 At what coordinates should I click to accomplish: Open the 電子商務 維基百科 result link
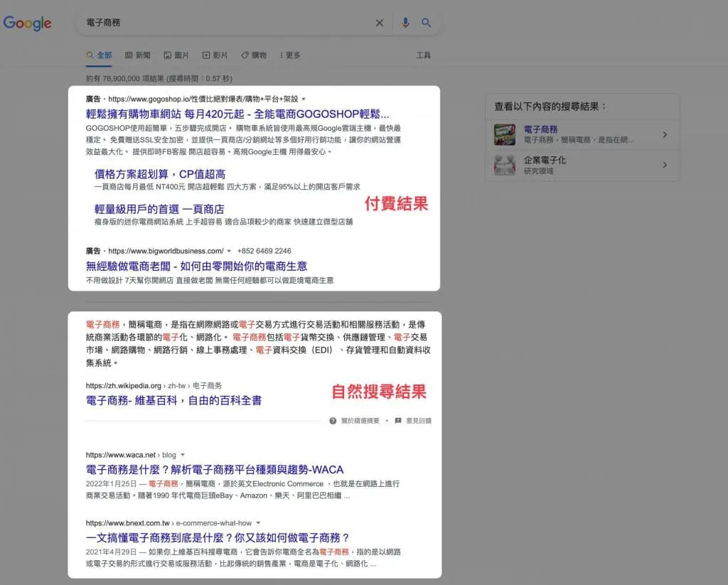coord(173,400)
